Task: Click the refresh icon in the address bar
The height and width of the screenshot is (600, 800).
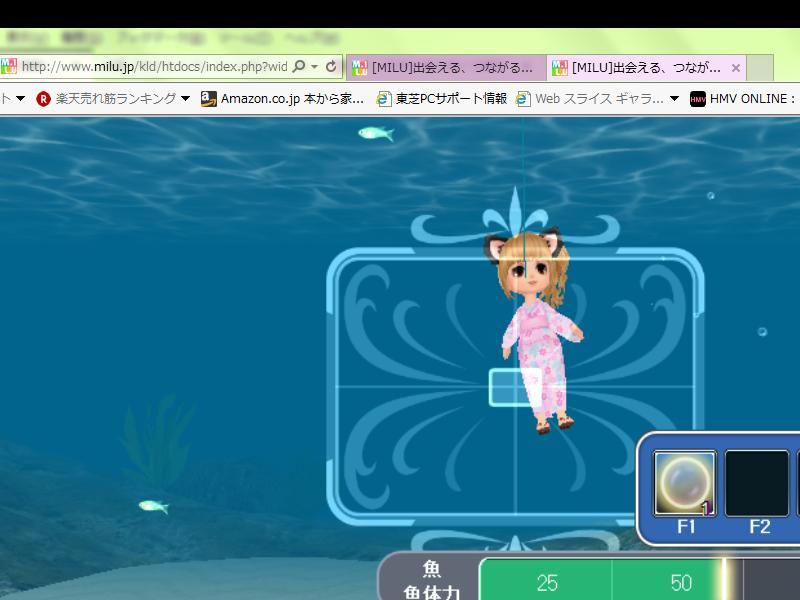Action: point(331,66)
